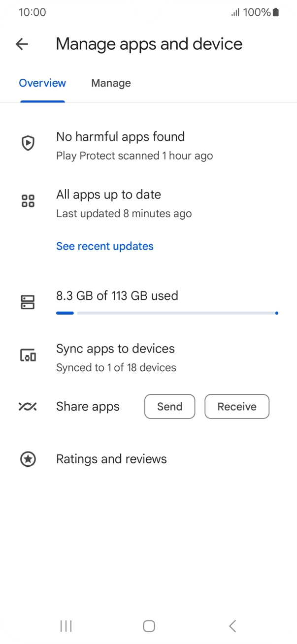Open the recent apps navigation button
Screen dimensions: 297x644
coord(66,626)
